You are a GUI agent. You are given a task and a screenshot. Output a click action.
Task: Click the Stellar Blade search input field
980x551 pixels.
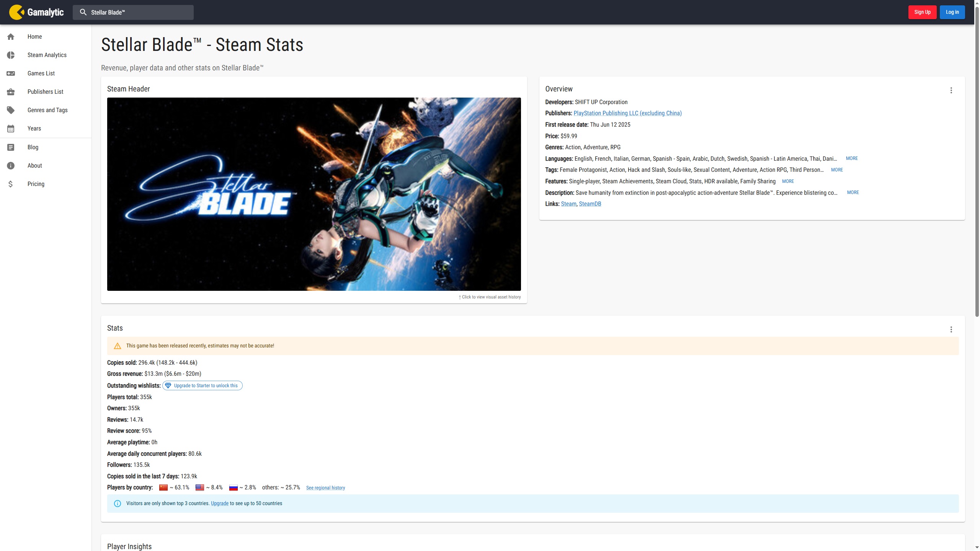(x=133, y=12)
